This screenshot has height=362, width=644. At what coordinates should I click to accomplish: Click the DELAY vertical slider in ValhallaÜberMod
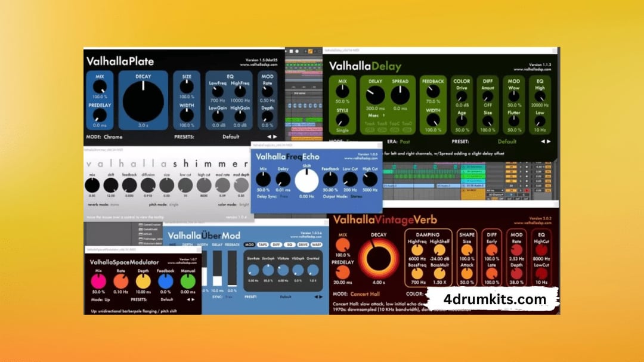click(218, 268)
